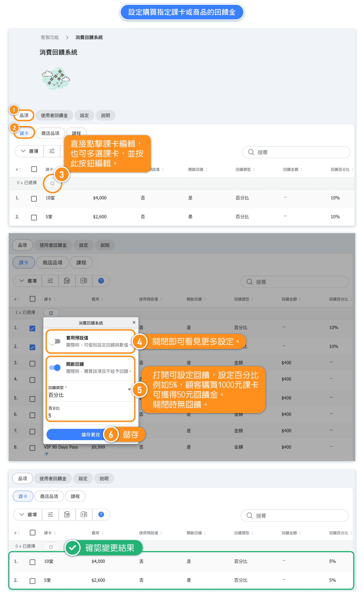Viewport: 364px width, 599px height.
Task: Click the edit icon inside orange circle 3
Action: click(52, 183)
